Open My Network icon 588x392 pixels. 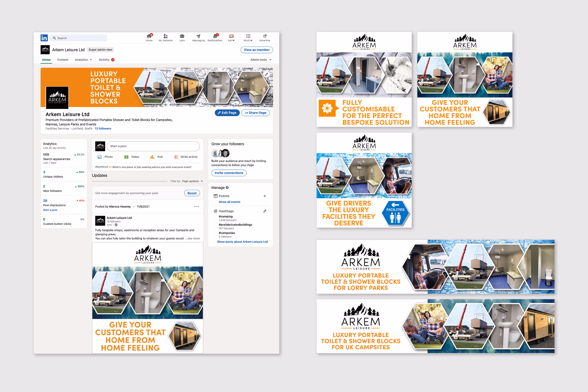(166, 38)
